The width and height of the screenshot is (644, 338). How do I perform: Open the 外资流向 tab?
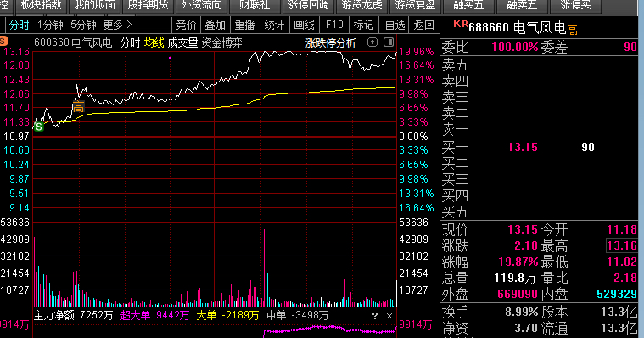202,5
